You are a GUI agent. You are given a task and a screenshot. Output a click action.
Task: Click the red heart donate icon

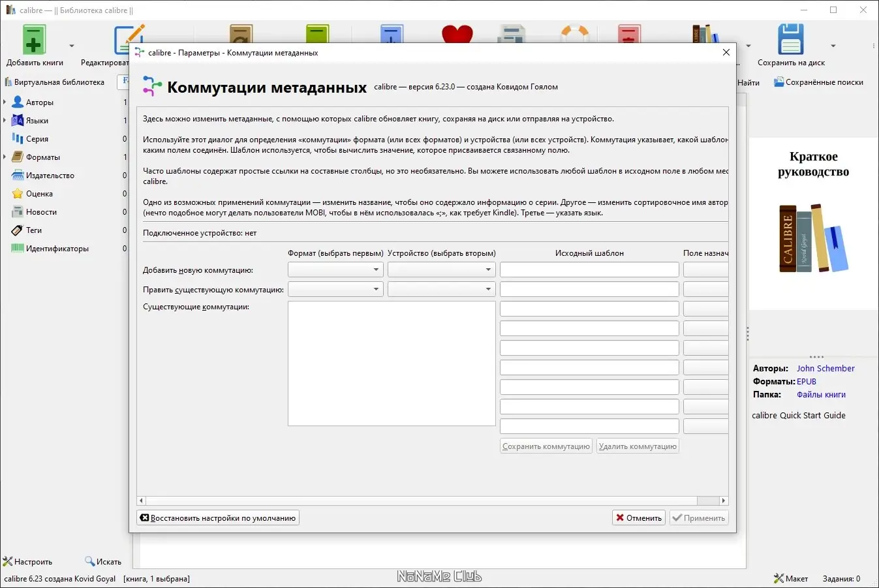pyautogui.click(x=457, y=34)
